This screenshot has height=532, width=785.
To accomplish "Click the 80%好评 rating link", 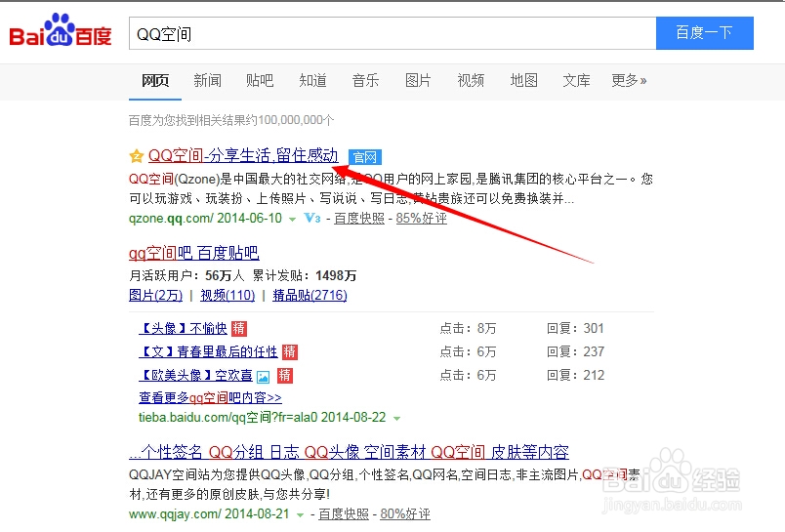I will [405, 514].
